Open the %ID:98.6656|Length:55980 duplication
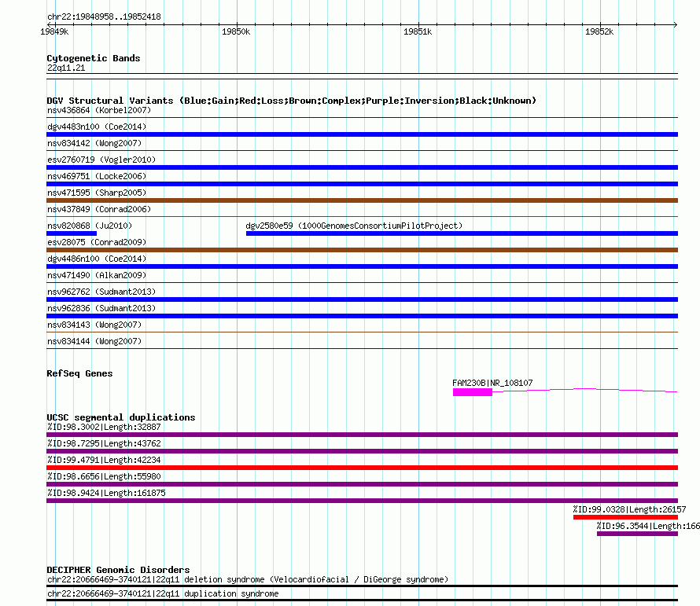Viewport: 700px width, 606px height. pyautogui.click(x=104, y=476)
